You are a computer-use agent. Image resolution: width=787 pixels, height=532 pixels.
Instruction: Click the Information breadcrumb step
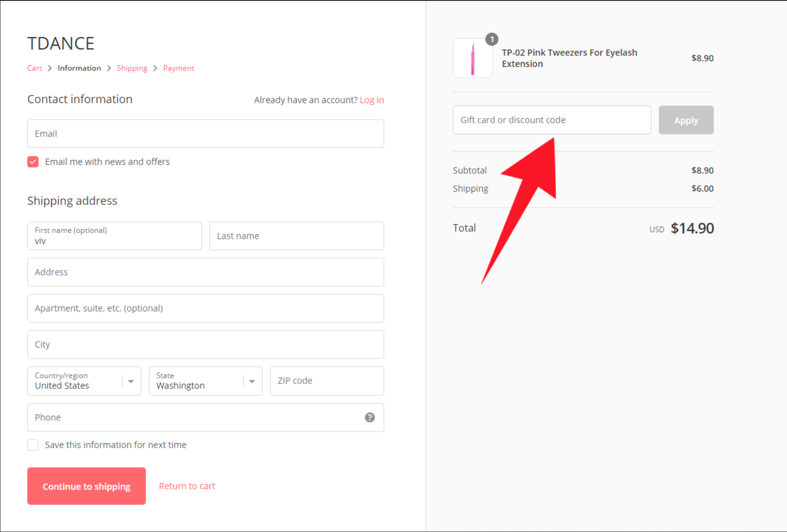[79, 68]
